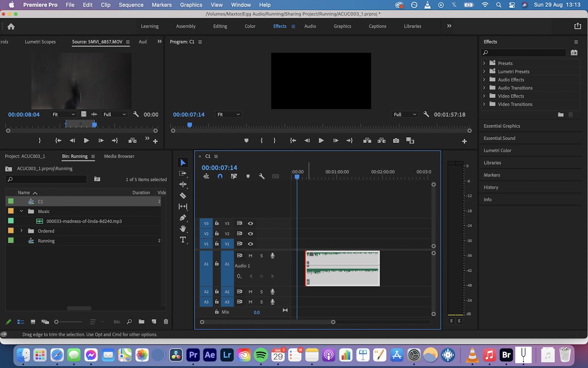
Task: Expand Video Transitions folder
Action: (x=484, y=104)
